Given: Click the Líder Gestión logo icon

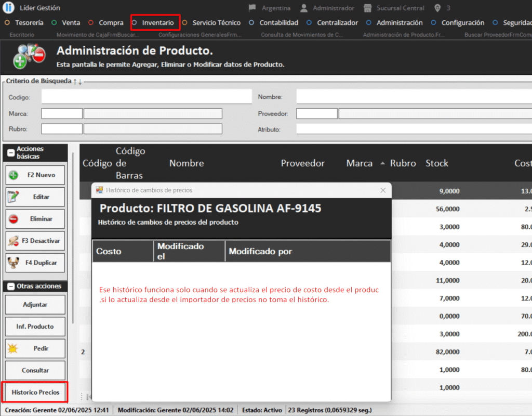Looking at the screenshot, I should (8, 8).
